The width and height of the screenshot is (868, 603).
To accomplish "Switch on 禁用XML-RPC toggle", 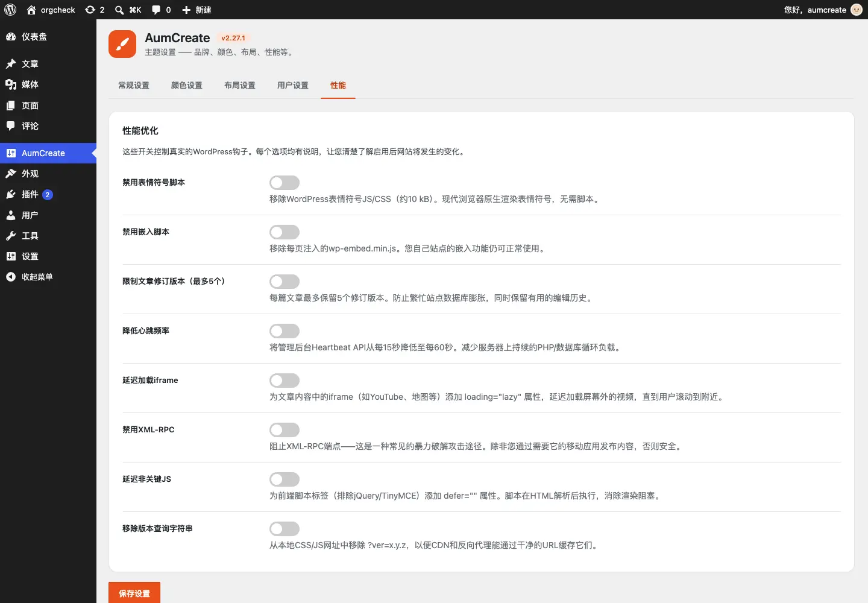I will (285, 430).
